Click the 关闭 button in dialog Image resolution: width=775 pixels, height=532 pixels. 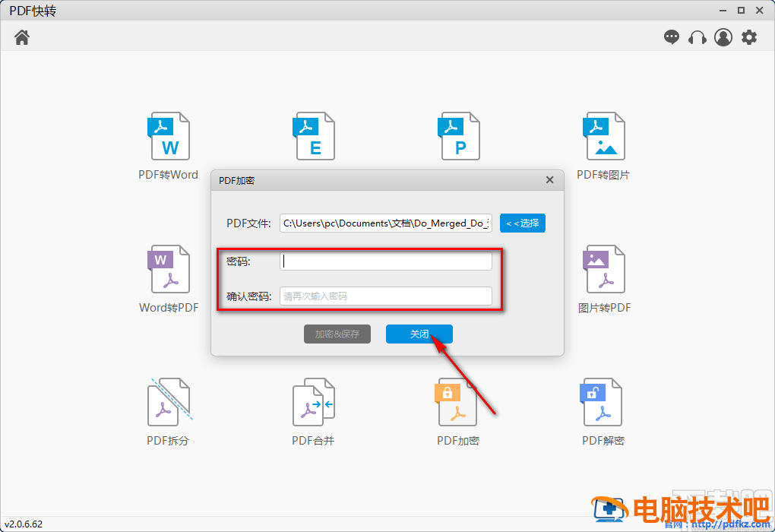[x=419, y=334]
